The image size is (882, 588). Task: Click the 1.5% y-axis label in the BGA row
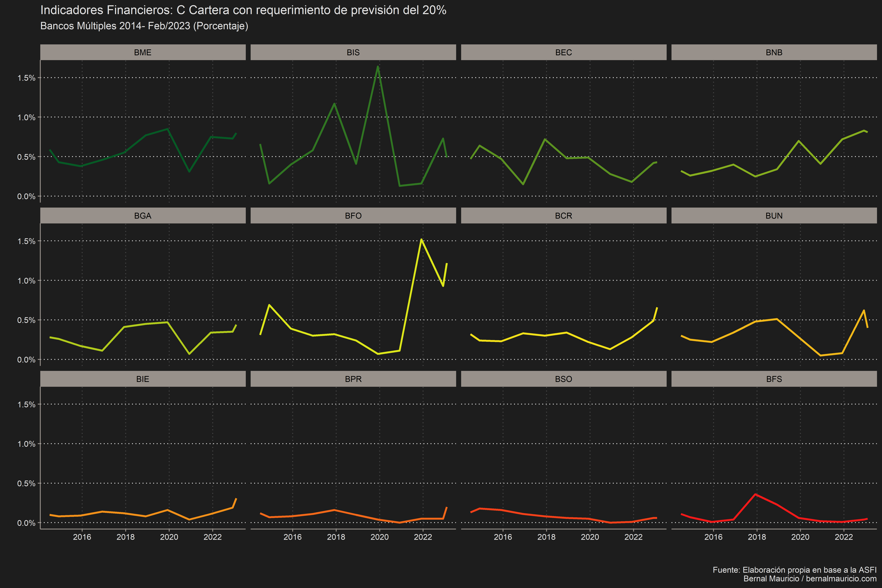(x=26, y=241)
